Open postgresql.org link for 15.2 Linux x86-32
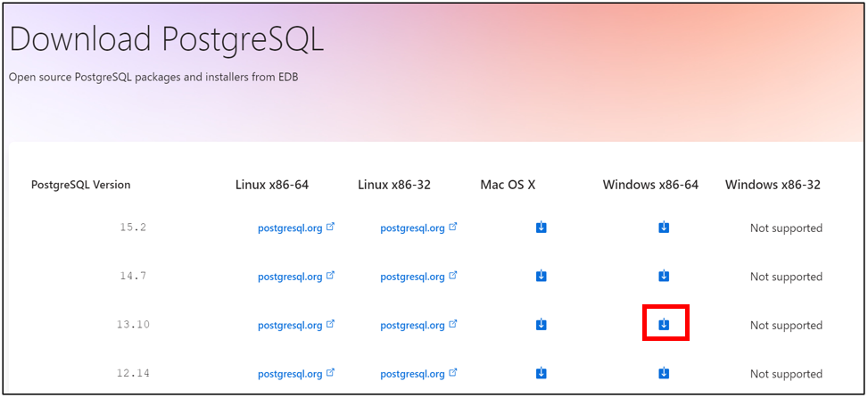The height and width of the screenshot is (398, 868). point(418,228)
